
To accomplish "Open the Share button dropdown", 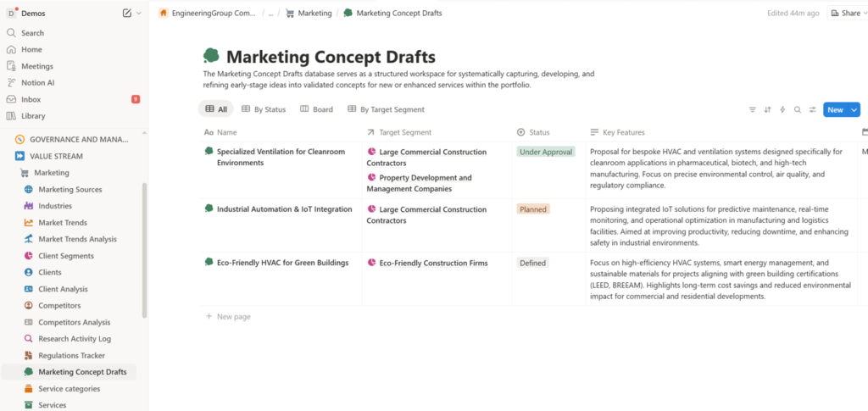I will [844, 13].
